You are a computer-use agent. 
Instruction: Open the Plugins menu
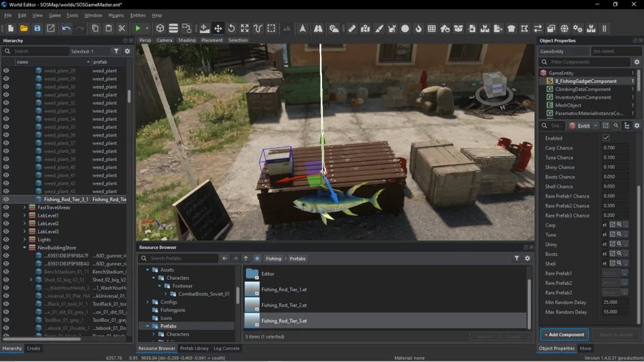coord(116,15)
